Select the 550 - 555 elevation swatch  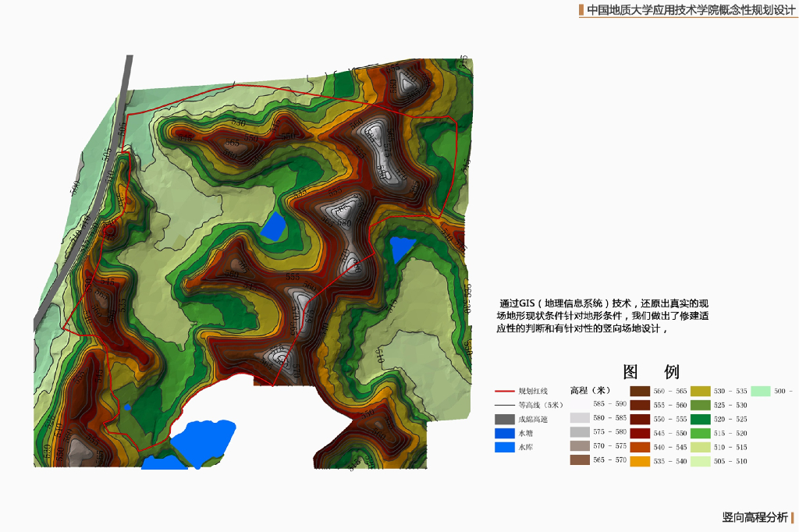point(640,420)
